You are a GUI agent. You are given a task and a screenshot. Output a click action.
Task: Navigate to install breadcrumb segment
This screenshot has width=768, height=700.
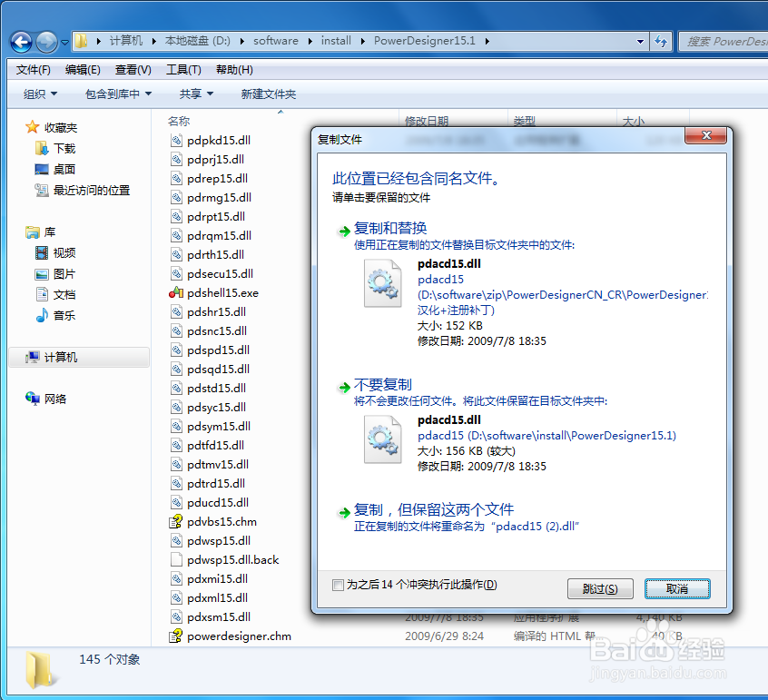click(x=336, y=41)
